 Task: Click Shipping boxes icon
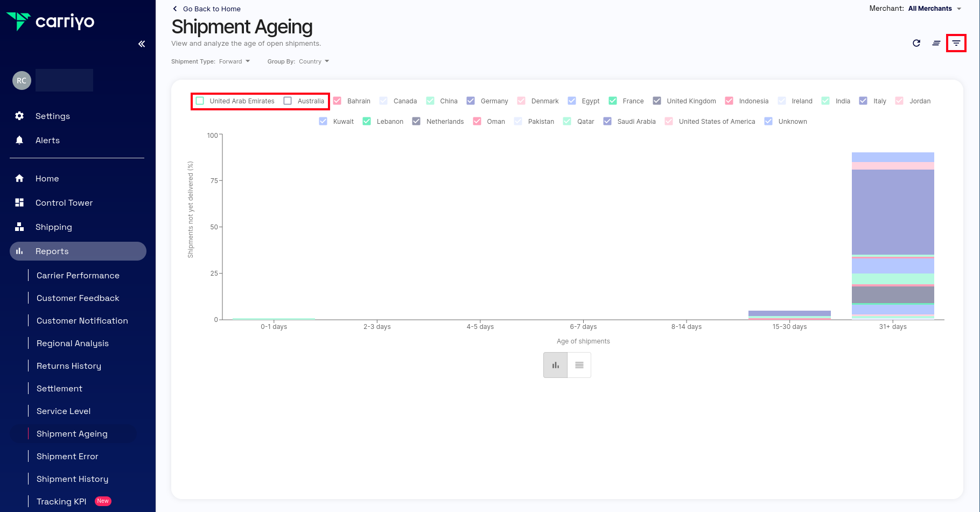(x=19, y=227)
